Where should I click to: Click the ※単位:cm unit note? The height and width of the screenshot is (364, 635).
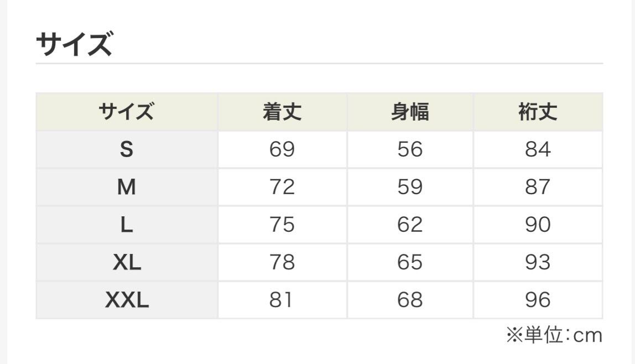554,335
